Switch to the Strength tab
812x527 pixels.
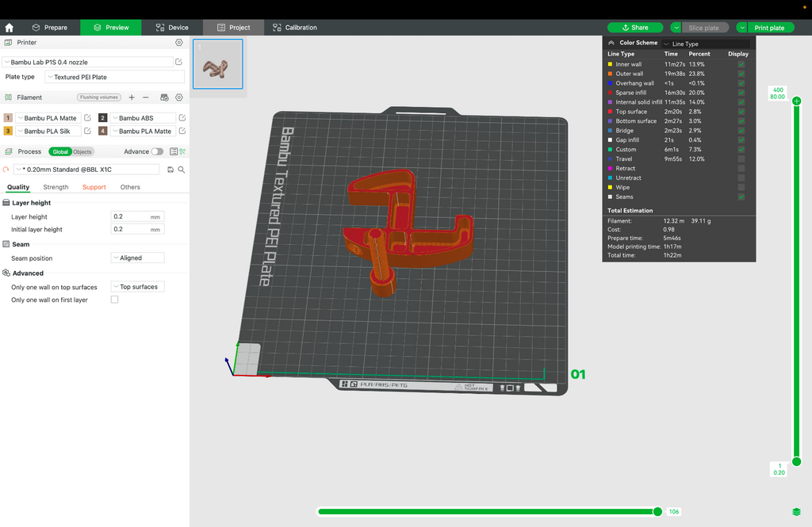56,187
